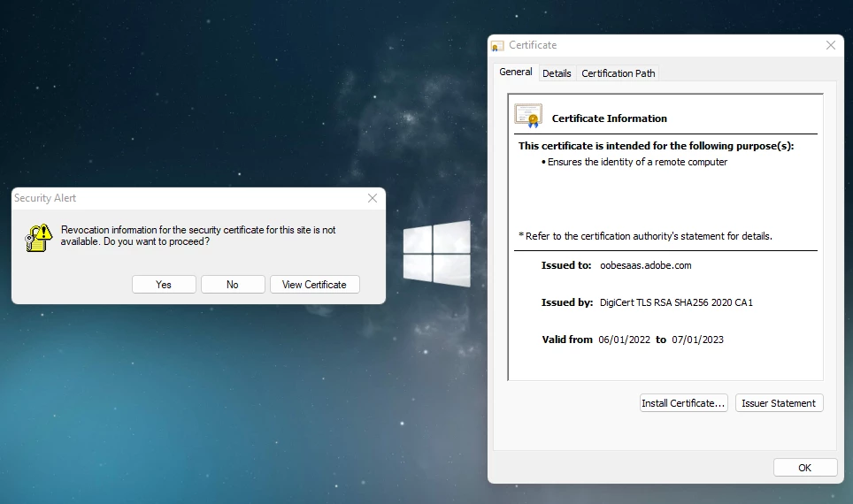
Task: Select the oobesaas.adobe.com issued-to text
Action: [x=646, y=265]
